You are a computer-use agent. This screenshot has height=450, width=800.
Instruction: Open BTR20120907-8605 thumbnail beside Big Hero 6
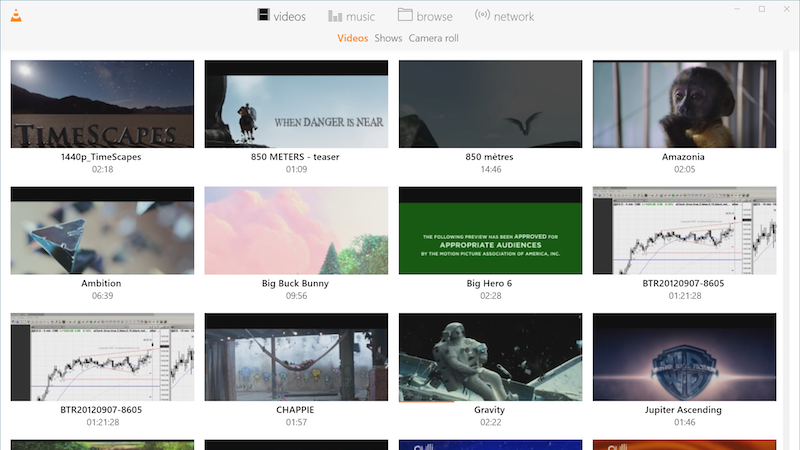click(684, 231)
